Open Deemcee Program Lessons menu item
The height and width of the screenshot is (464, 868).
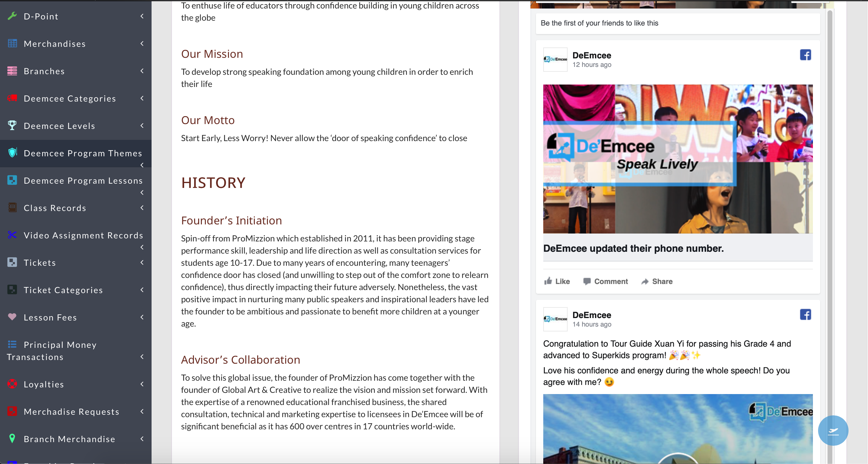pos(83,181)
